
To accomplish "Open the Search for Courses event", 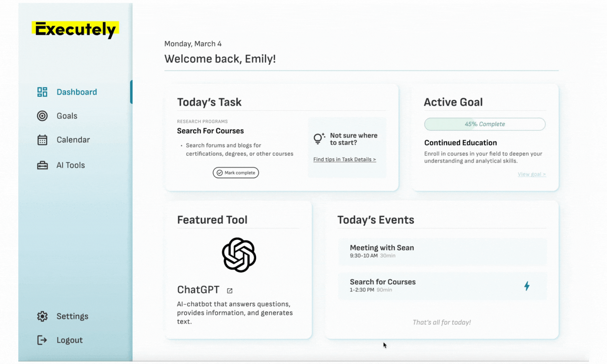I will (442, 286).
